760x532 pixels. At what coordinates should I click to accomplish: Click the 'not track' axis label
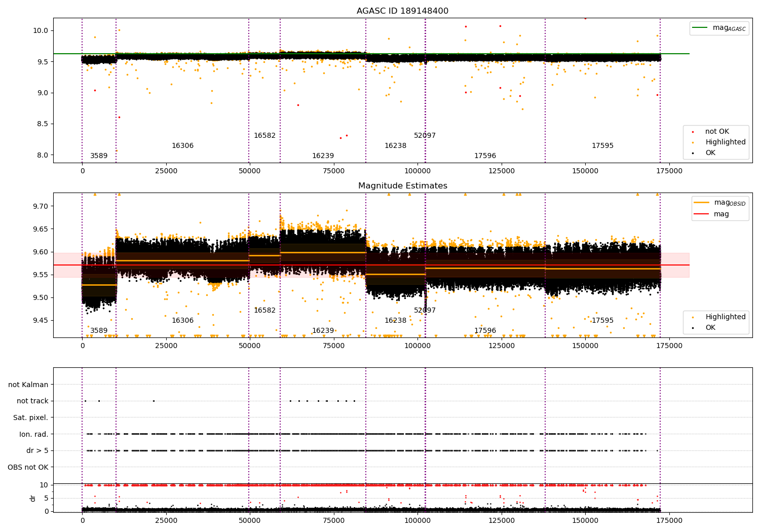tap(32, 401)
